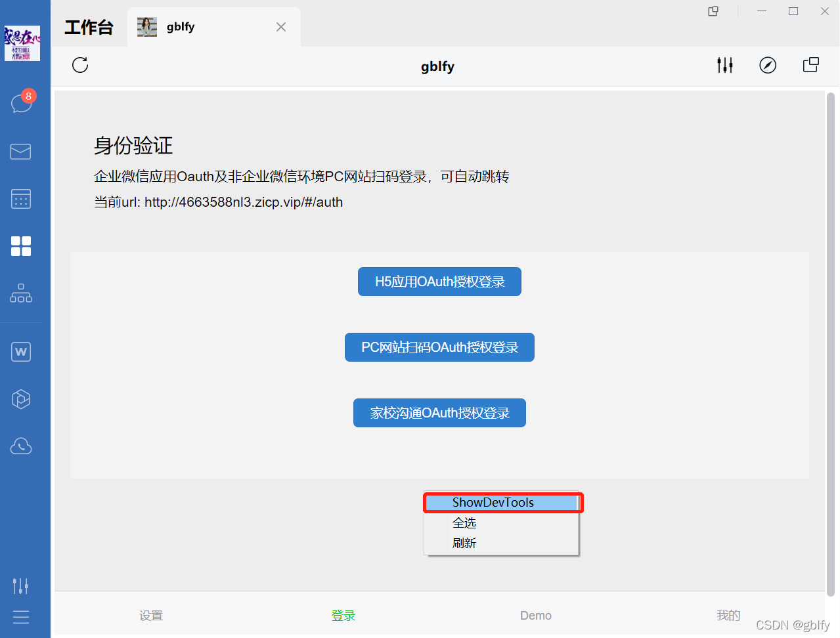The width and height of the screenshot is (840, 638).
Task: Click the pin window icon in title bar
Action: [x=713, y=11]
